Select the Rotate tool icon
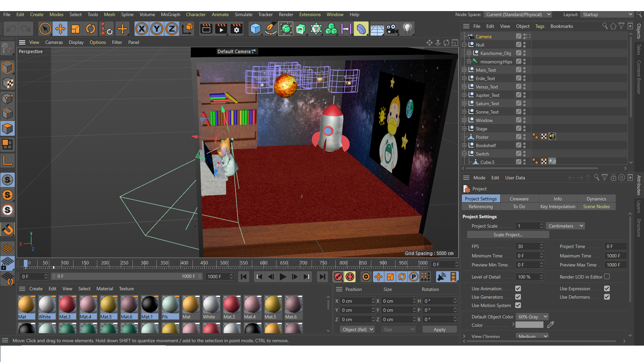The width and height of the screenshot is (644, 362). 90,29
